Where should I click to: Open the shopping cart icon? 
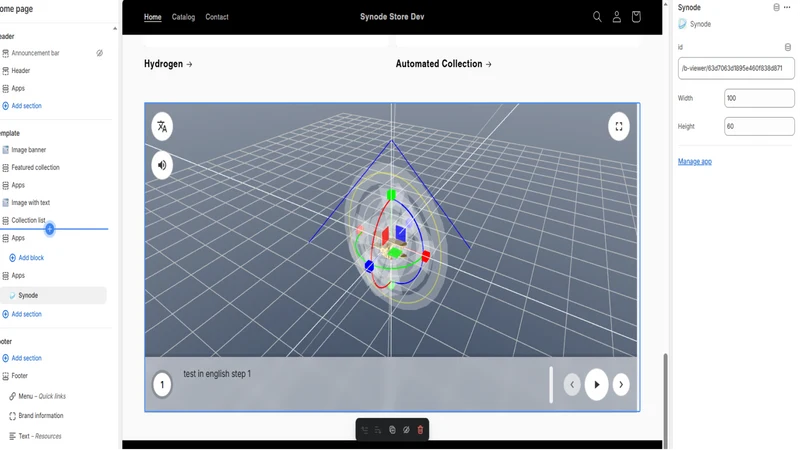pos(636,17)
